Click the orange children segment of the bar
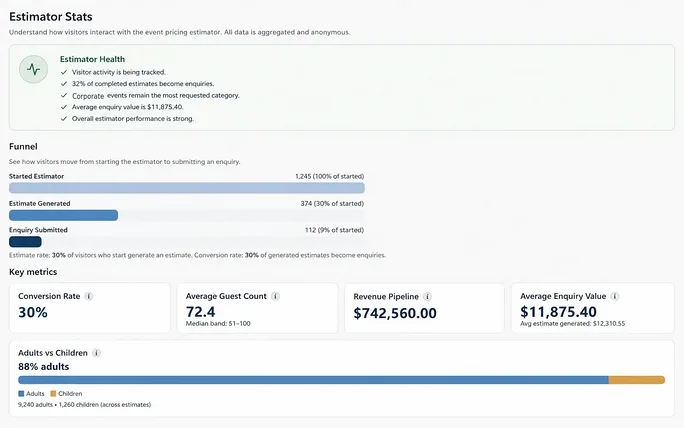The image size is (684, 428). [636, 380]
